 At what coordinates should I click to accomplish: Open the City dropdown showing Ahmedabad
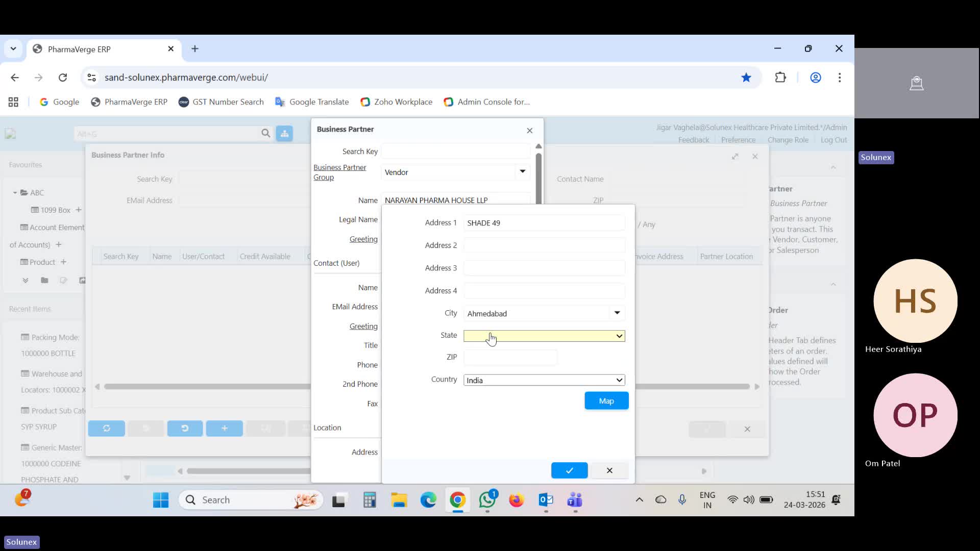(617, 313)
